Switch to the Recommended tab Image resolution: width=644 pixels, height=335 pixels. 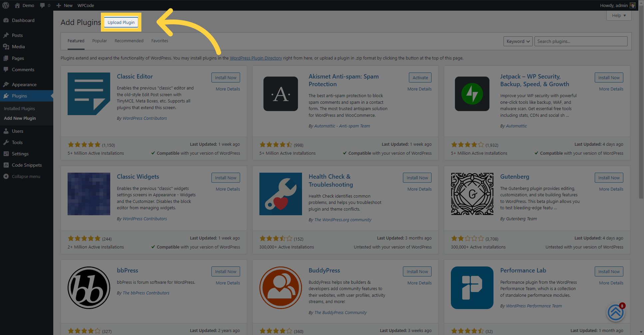click(129, 41)
